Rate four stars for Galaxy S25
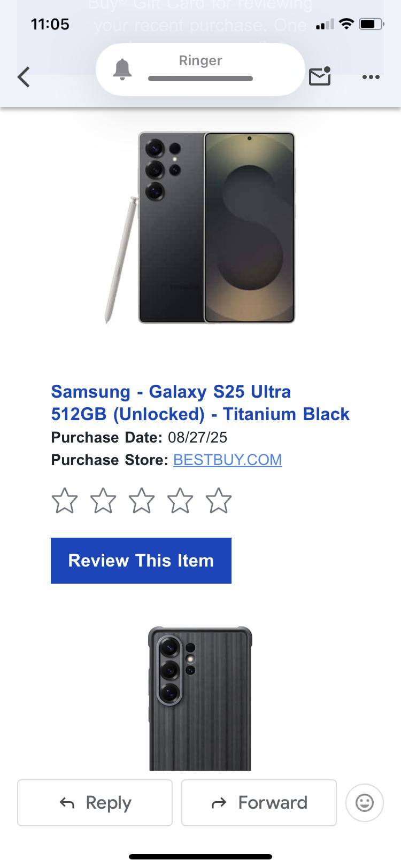The width and height of the screenshot is (401, 868). tap(180, 501)
